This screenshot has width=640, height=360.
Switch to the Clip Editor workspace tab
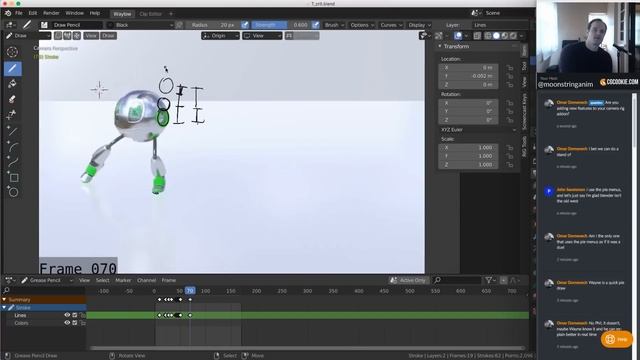pyautogui.click(x=151, y=14)
